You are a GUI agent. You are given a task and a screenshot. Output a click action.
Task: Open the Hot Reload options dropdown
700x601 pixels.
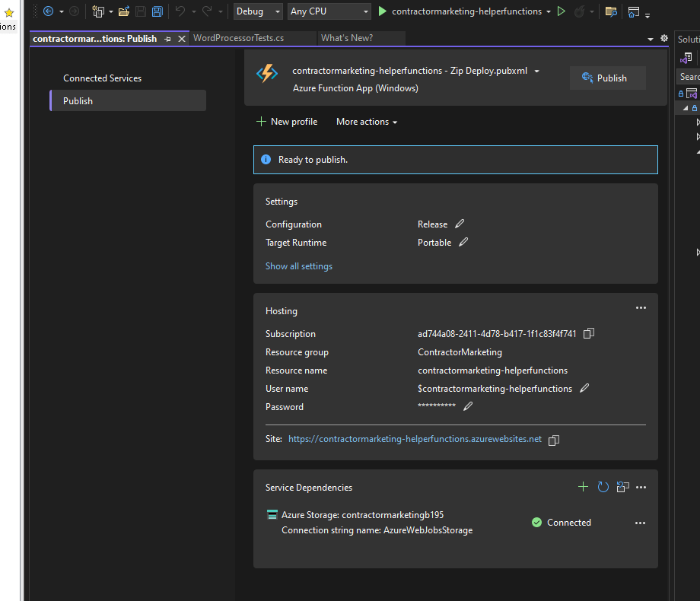tap(592, 11)
